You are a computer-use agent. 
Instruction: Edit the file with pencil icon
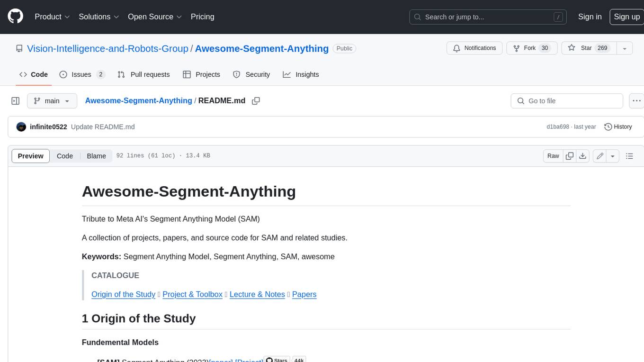point(600,156)
